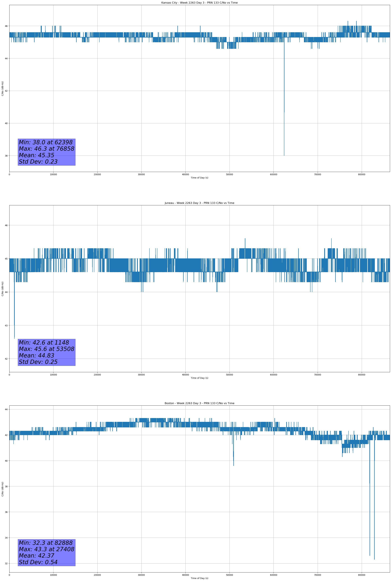Click y-tick '45' on Juneau plot
Screen dimensions: 392x581
(x=6, y=259)
